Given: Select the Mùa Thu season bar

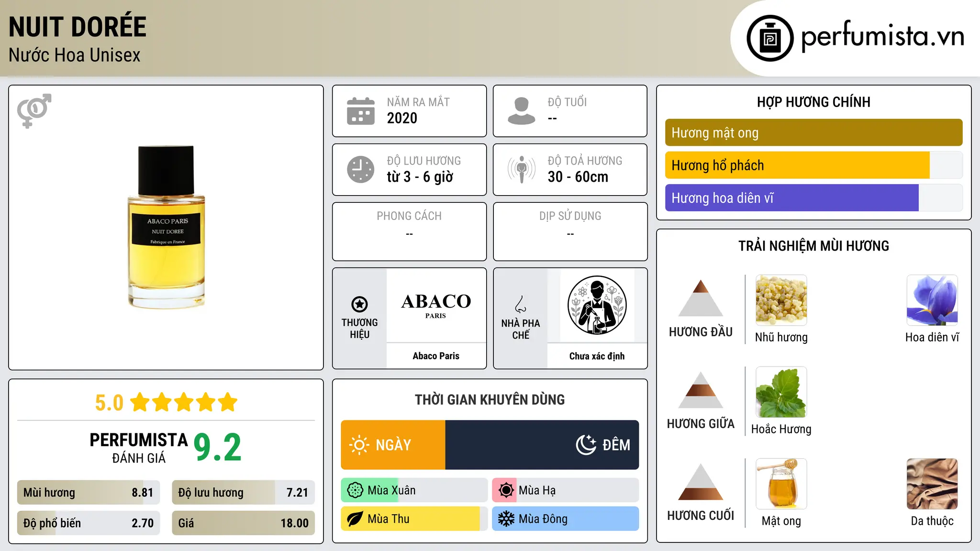Looking at the screenshot, I should point(414,519).
